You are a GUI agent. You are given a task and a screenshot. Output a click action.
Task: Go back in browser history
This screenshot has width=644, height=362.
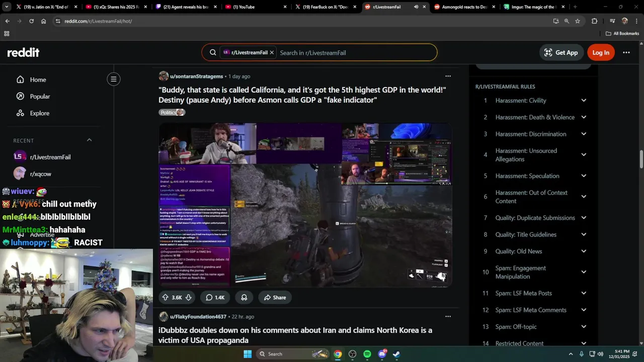[7, 21]
